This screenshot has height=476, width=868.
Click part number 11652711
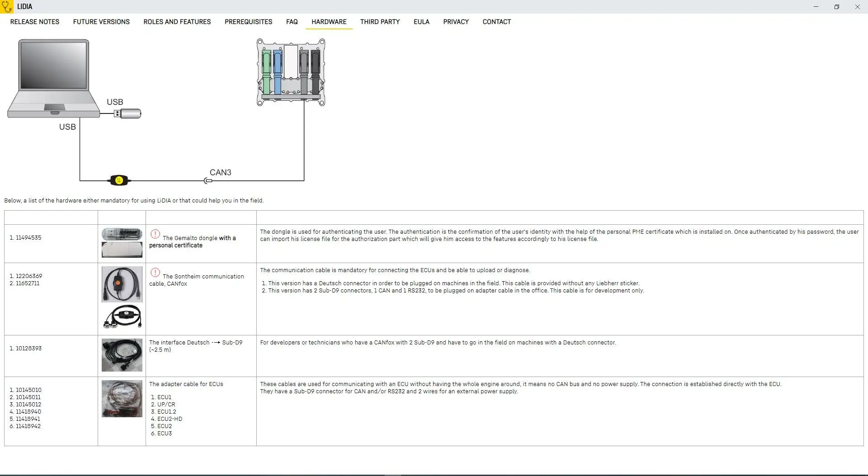[28, 283]
